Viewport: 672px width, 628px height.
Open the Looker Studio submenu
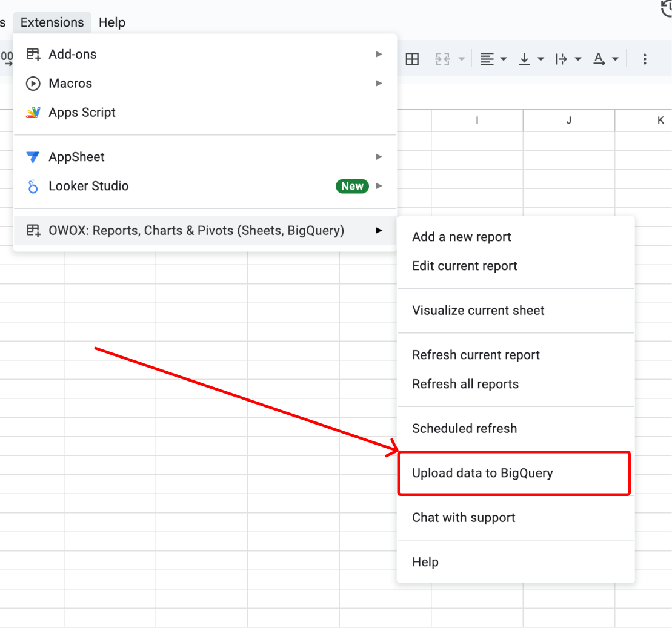pos(205,186)
